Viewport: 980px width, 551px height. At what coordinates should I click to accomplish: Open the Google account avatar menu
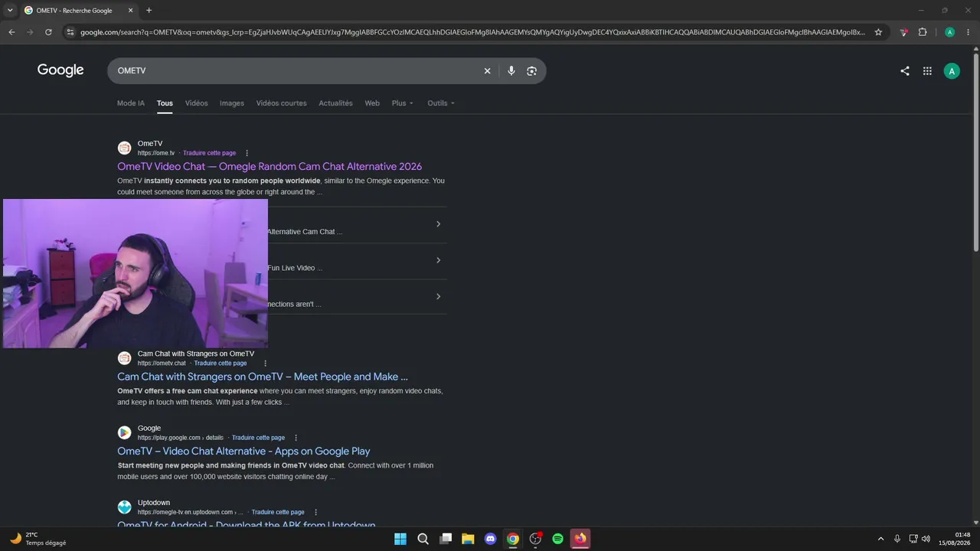952,71
